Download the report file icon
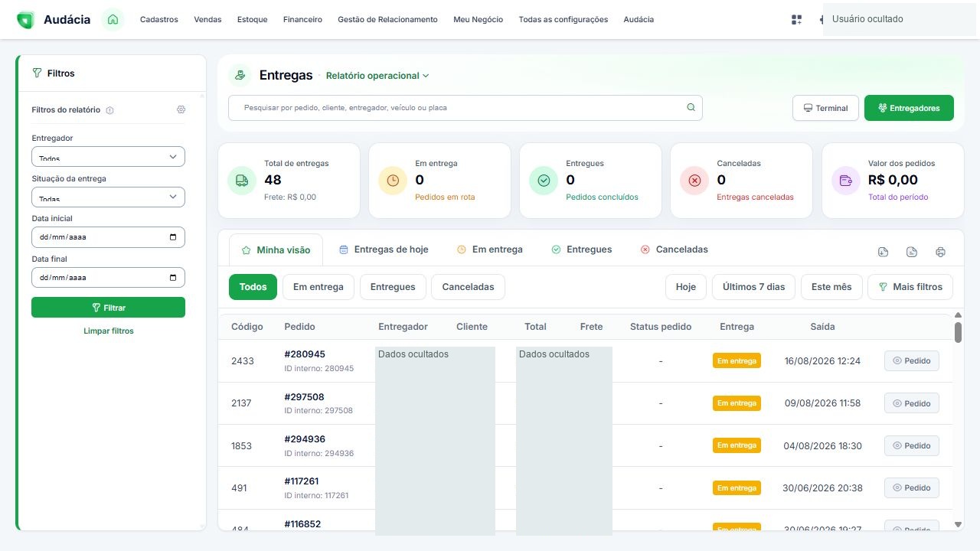Viewport: 980px width, 551px height. 883,252
